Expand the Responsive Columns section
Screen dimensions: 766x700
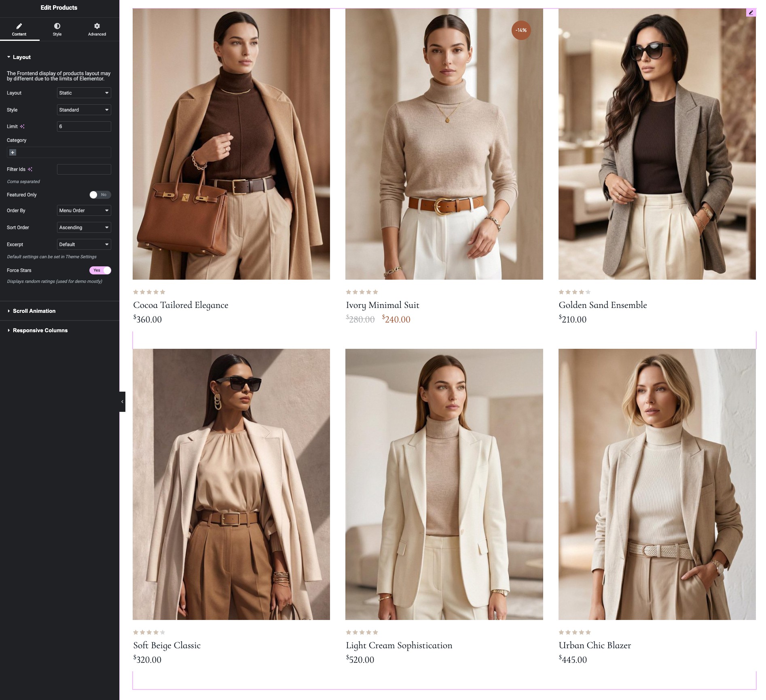click(40, 330)
